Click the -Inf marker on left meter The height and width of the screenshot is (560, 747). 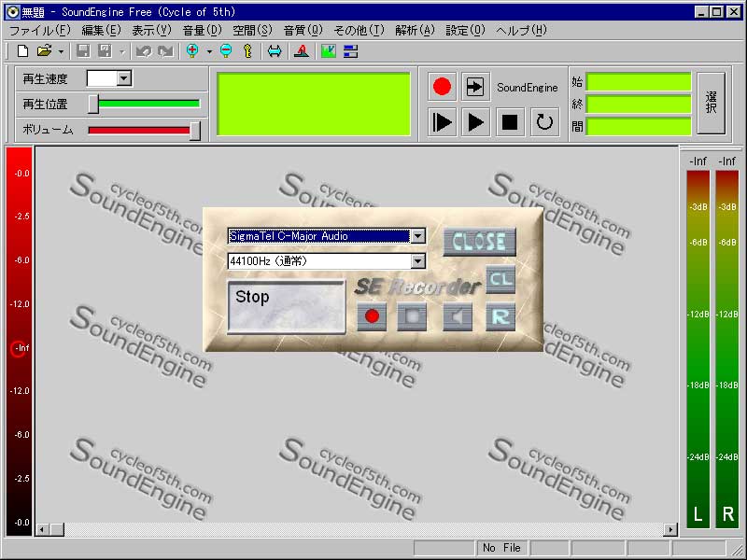pyautogui.click(x=19, y=348)
